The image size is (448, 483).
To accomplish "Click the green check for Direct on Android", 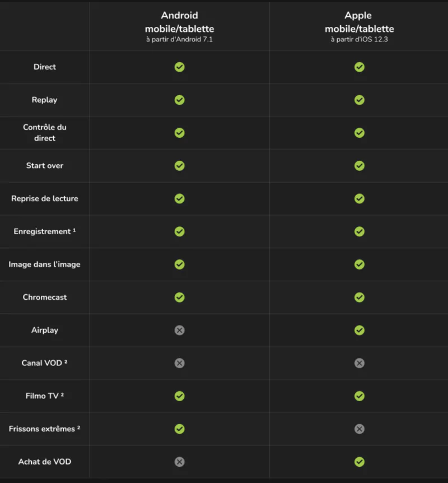I will (x=179, y=67).
